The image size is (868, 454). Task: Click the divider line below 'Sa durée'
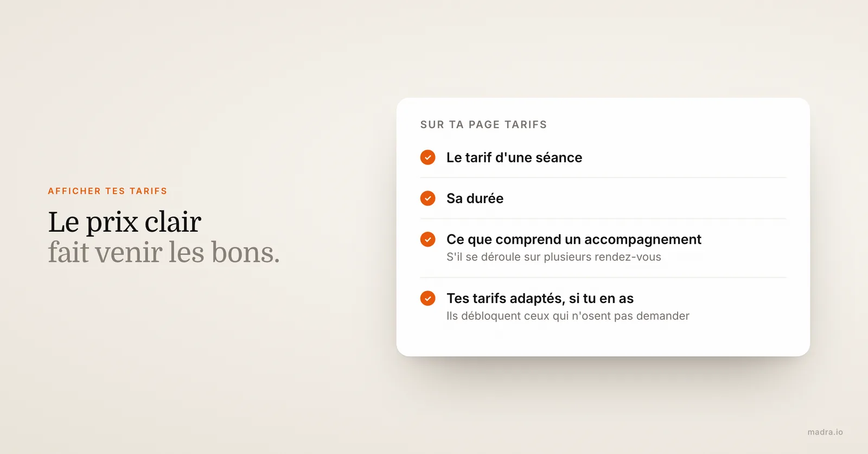click(x=603, y=219)
